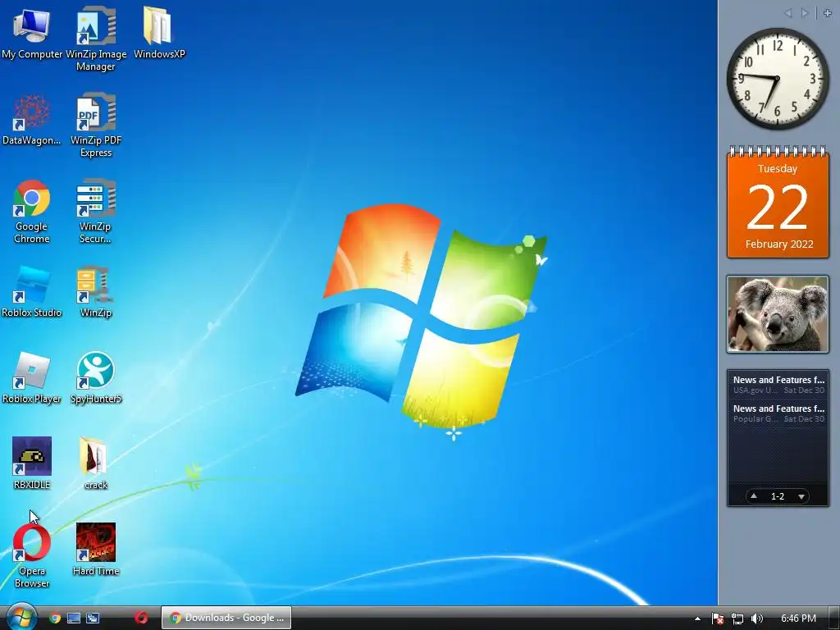The height and width of the screenshot is (630, 840).
Task: Select the crack folder on desktop
Action: click(x=96, y=464)
